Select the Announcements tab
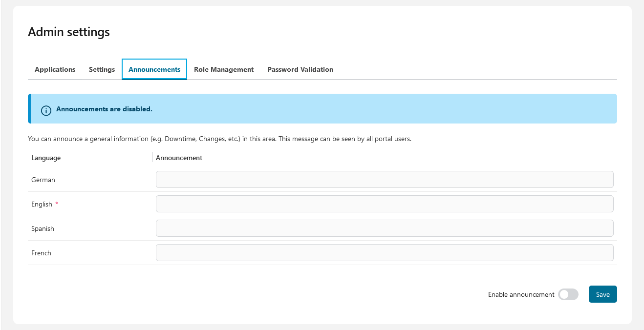This screenshot has height=330, width=644. [154, 69]
